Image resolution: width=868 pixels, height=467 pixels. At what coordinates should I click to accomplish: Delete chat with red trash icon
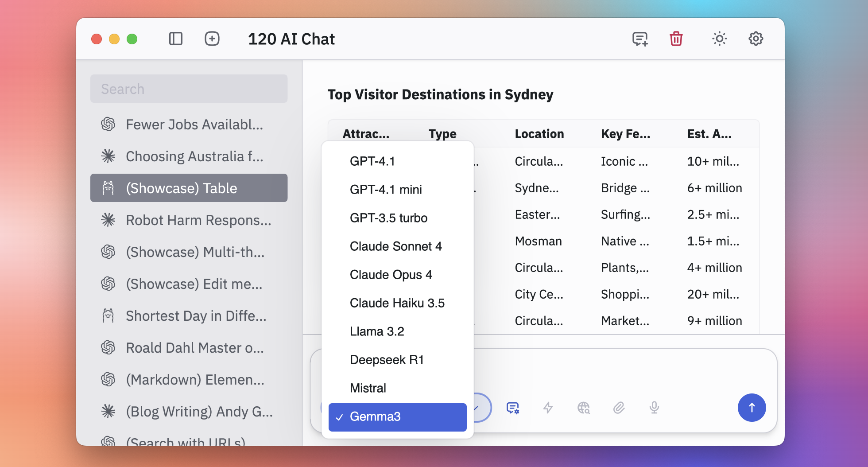point(676,39)
